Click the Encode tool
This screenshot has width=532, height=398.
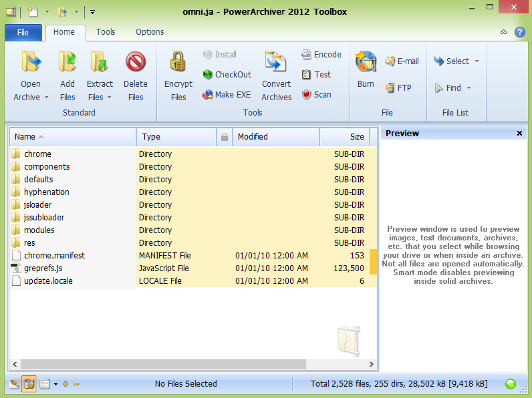[321, 55]
